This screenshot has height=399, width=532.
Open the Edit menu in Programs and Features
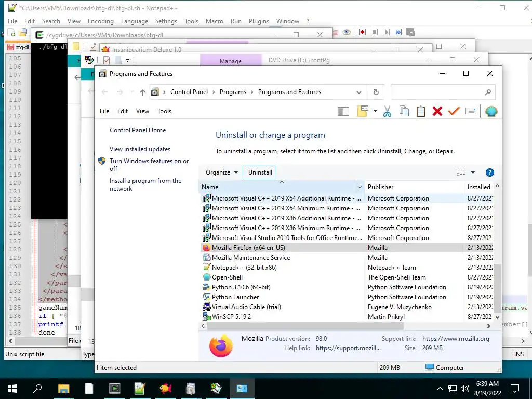pos(123,111)
